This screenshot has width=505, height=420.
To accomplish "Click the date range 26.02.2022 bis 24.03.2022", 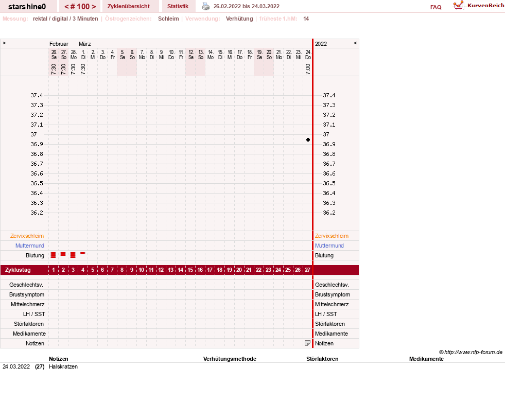I will [247, 7].
